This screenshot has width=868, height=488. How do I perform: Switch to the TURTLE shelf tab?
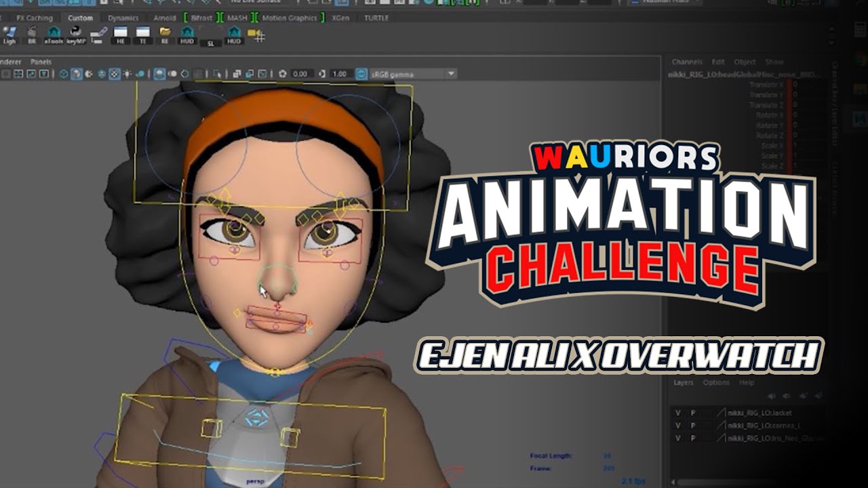point(376,18)
